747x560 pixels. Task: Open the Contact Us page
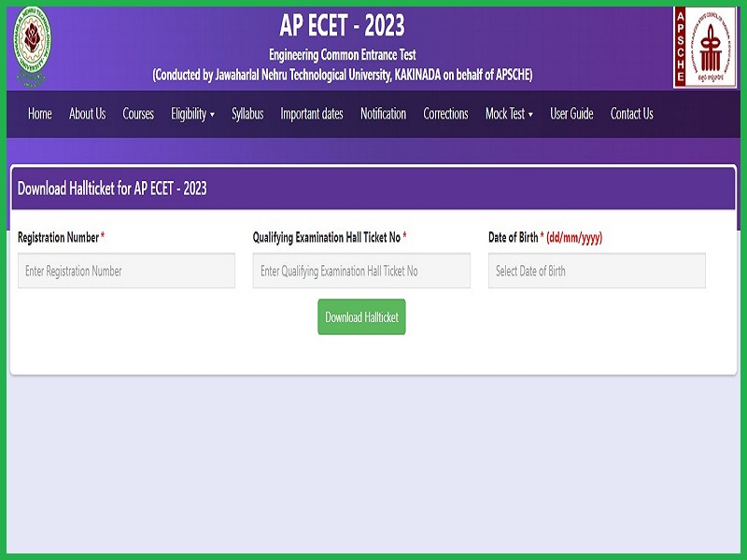[x=632, y=114]
